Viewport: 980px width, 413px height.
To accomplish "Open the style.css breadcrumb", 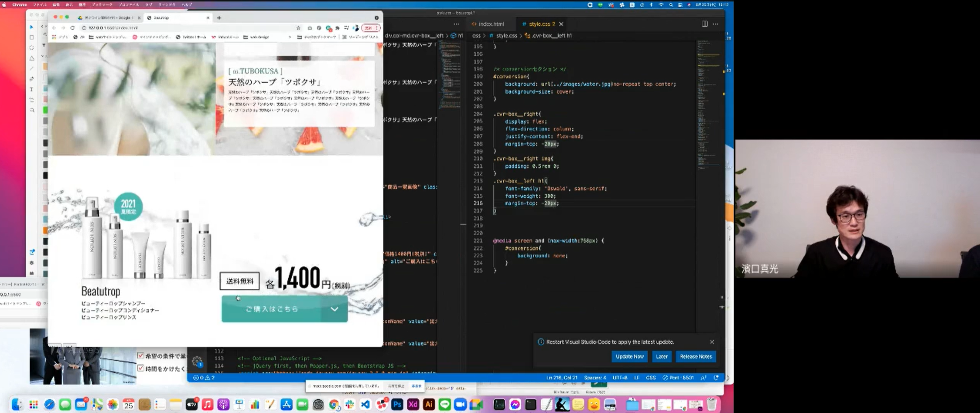I will (x=503, y=36).
